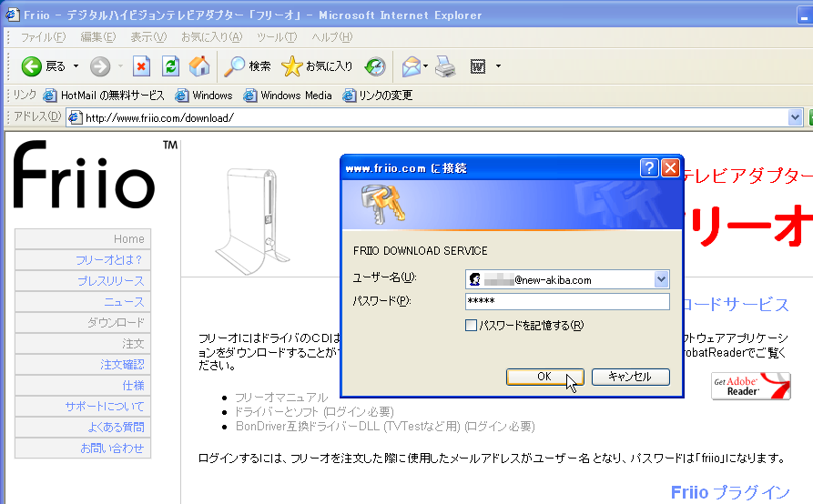Go to the Home page icon

click(x=199, y=66)
